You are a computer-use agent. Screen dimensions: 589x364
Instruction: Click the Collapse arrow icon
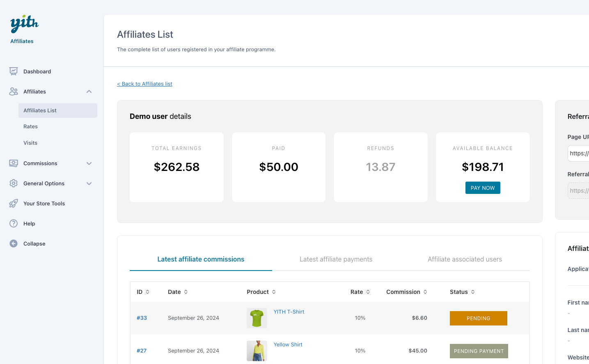tap(14, 243)
